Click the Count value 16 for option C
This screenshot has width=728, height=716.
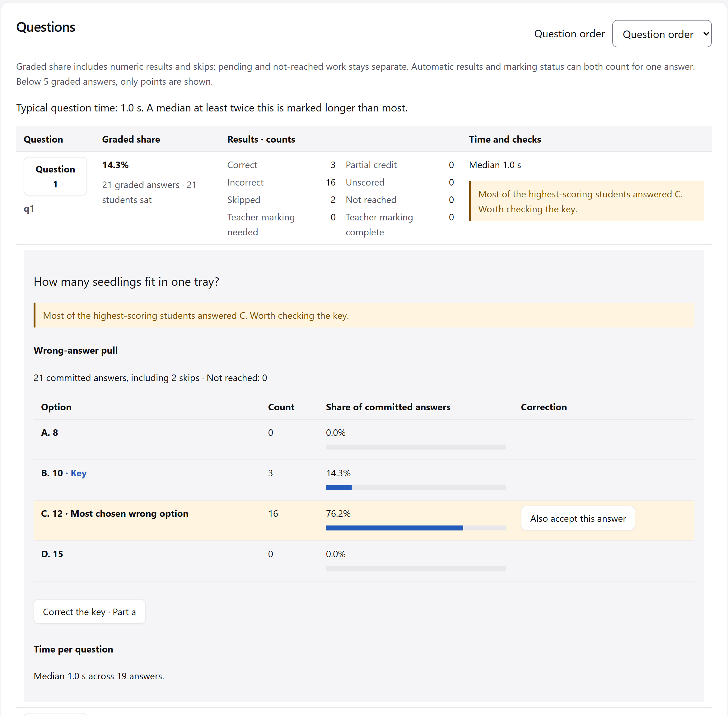[x=273, y=514]
